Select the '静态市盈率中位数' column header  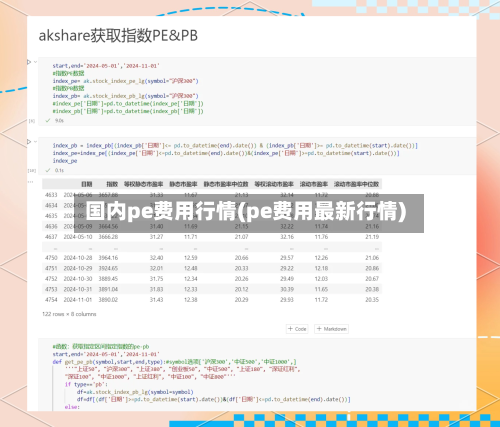pyautogui.click(x=226, y=184)
